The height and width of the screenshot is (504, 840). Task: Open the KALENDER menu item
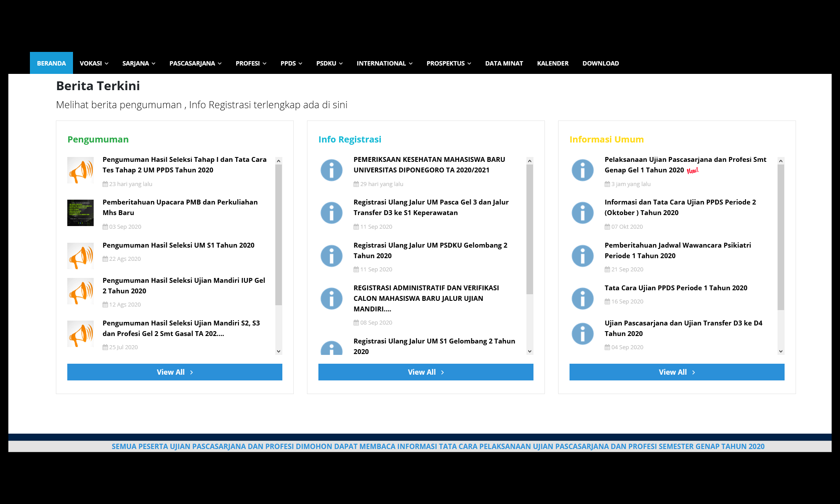552,63
